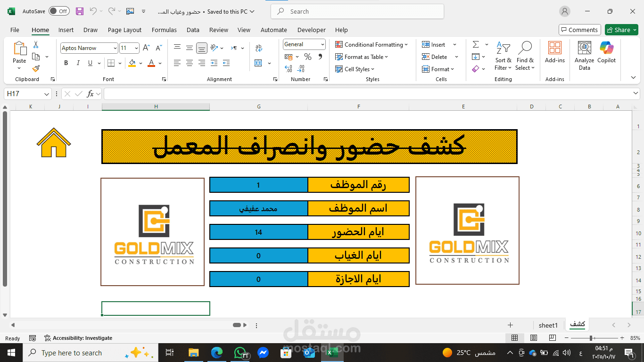Increase font size with larger A icon

pyautogui.click(x=146, y=48)
